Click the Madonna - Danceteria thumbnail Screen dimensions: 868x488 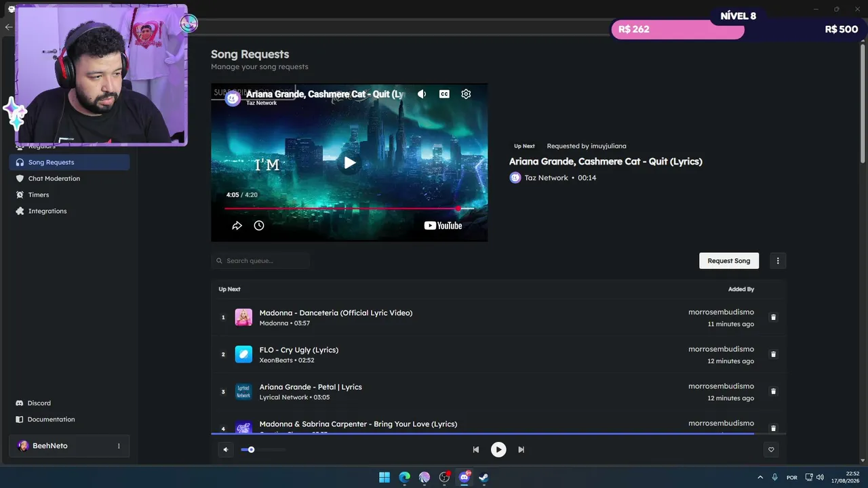[243, 317]
